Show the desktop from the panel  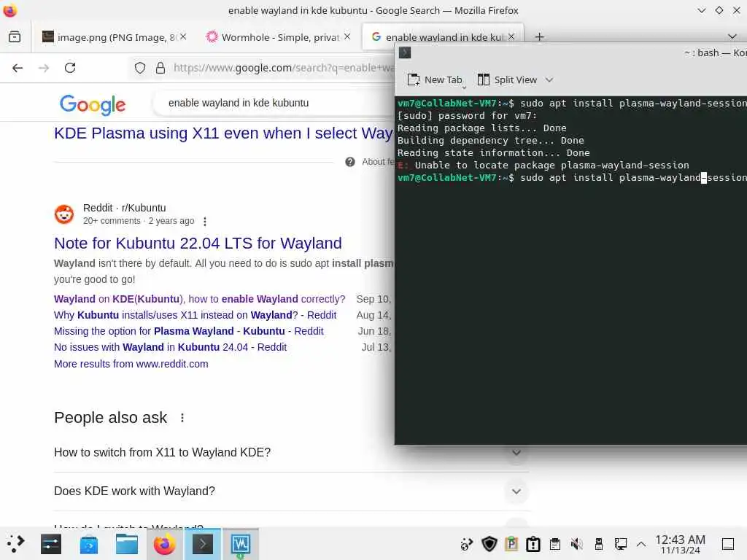[728, 544]
